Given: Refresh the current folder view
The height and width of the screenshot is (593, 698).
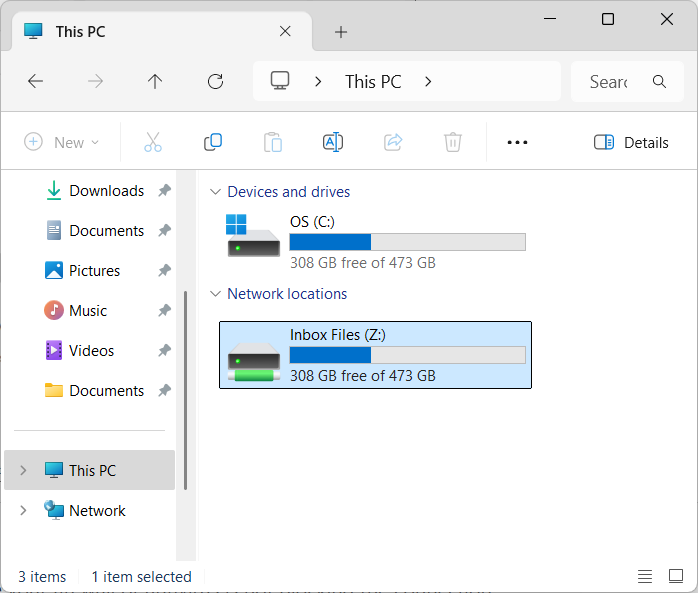Looking at the screenshot, I should click(215, 81).
